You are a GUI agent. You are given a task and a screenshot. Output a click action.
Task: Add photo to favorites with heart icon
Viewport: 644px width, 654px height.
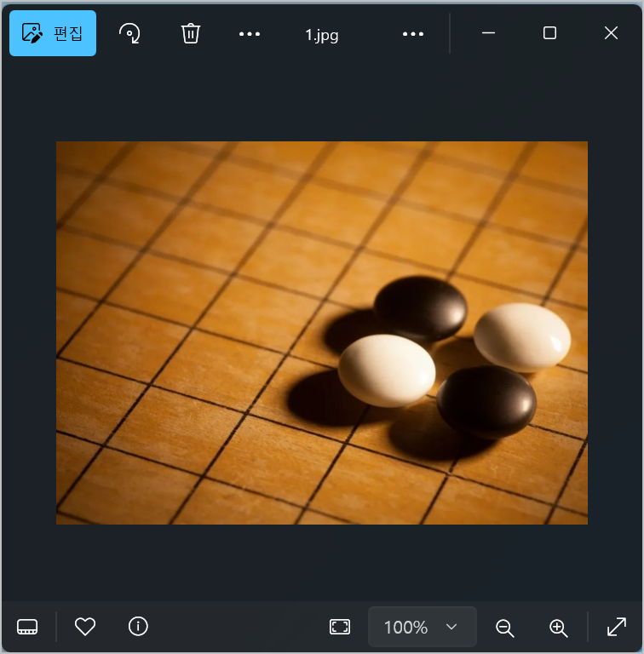pyautogui.click(x=85, y=627)
